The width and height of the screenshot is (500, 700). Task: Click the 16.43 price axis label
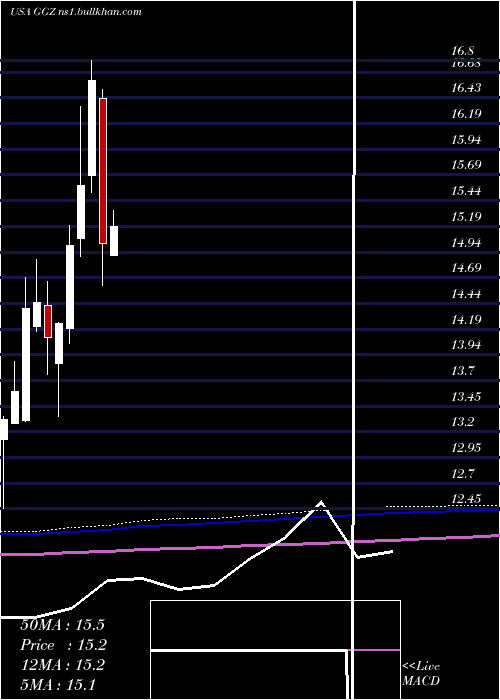[x=466, y=88]
